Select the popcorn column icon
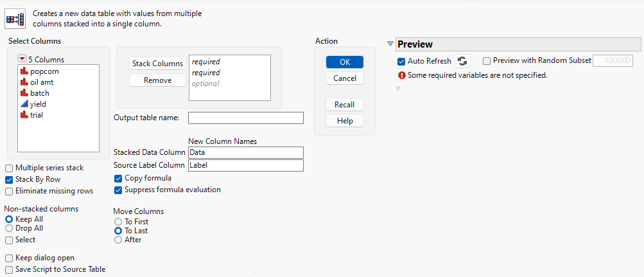644x277 pixels. (x=24, y=71)
